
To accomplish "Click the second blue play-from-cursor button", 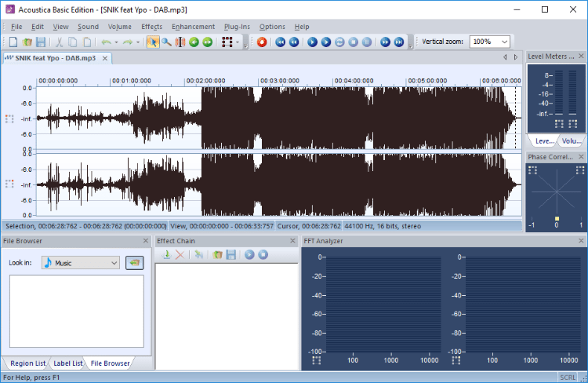I will pos(326,42).
